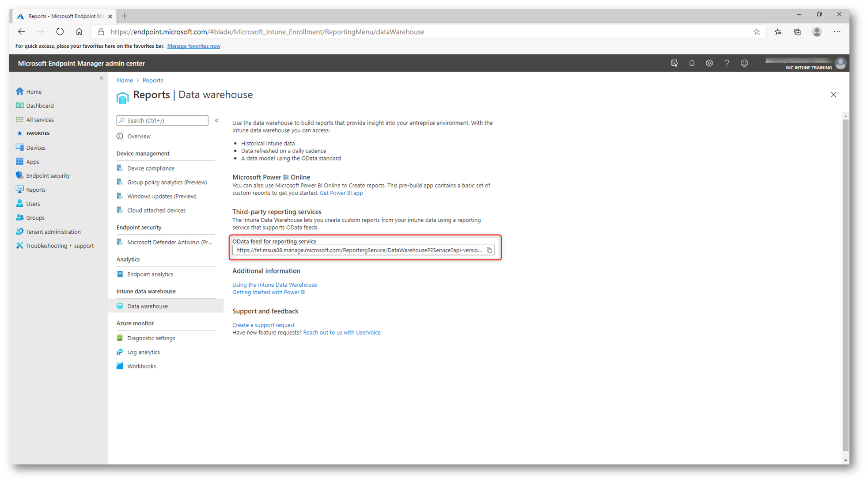Viewport: 868px width, 483px height.
Task: Collapse the left navigation sidebar
Action: click(x=102, y=78)
